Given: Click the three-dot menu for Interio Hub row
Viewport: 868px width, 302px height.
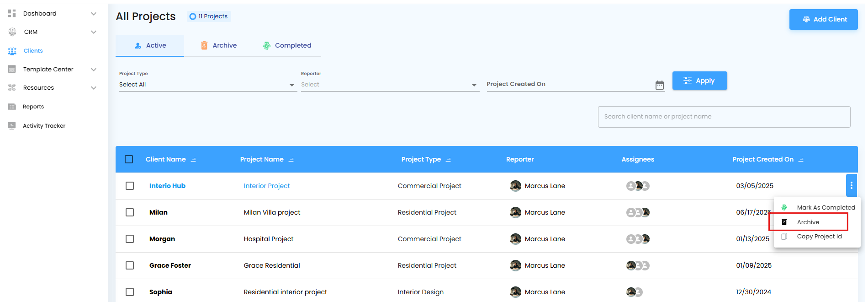Looking at the screenshot, I should click(x=851, y=185).
